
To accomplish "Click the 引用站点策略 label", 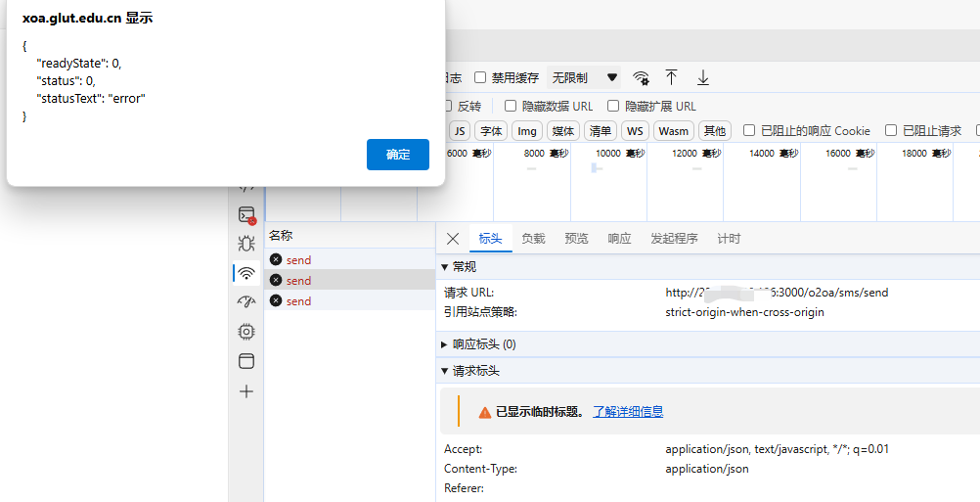I will point(480,312).
